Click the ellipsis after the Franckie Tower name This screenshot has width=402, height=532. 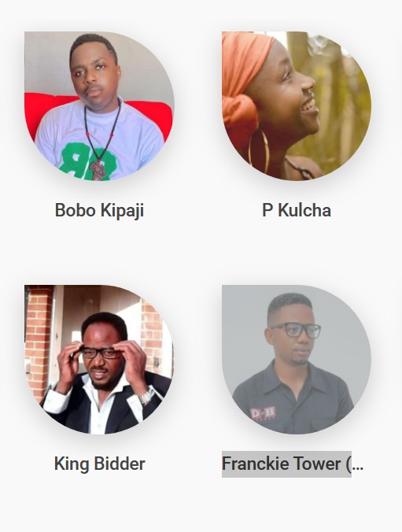point(357,464)
